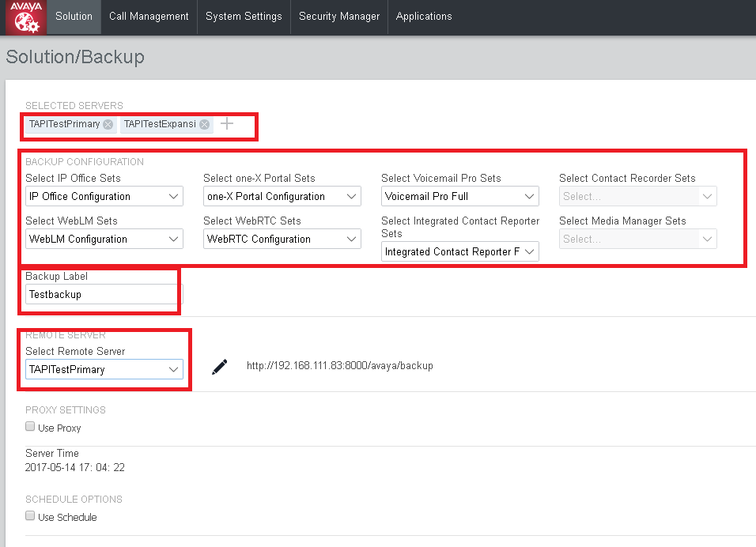Viewport: 756px width, 547px height.
Task: Open the Security Manager menu
Action: click(338, 16)
